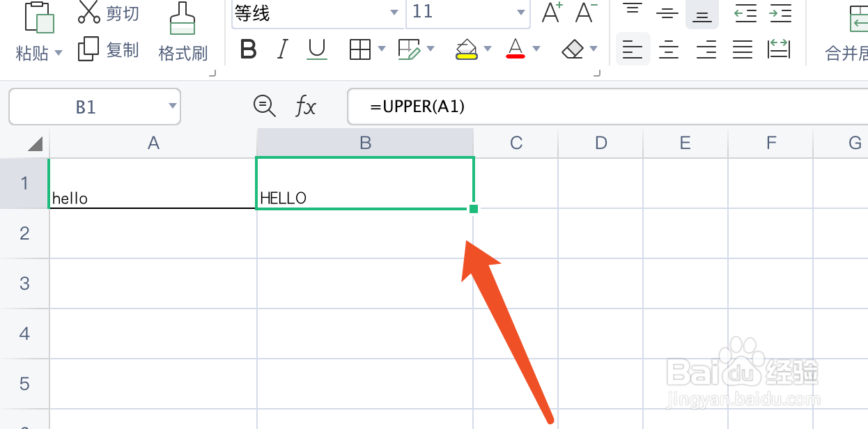Screen dimensions: 868x429
Task: Align text to center horizontally
Action: coord(669,49)
